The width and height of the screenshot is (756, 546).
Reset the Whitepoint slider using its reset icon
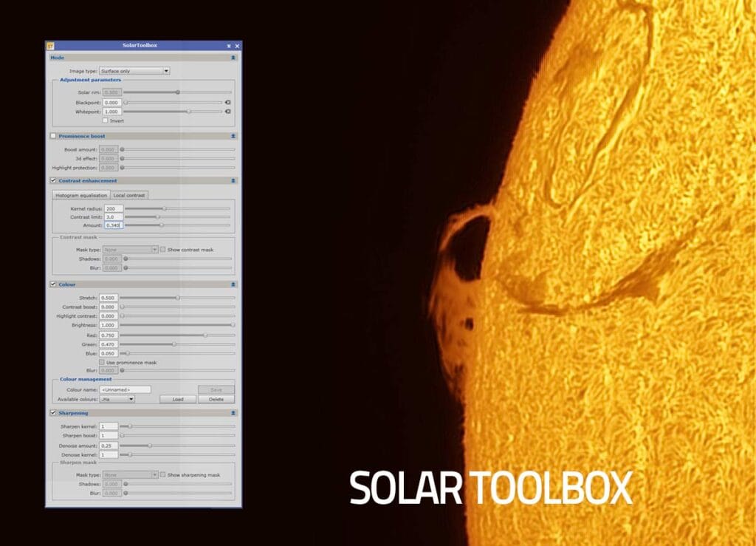(x=228, y=111)
